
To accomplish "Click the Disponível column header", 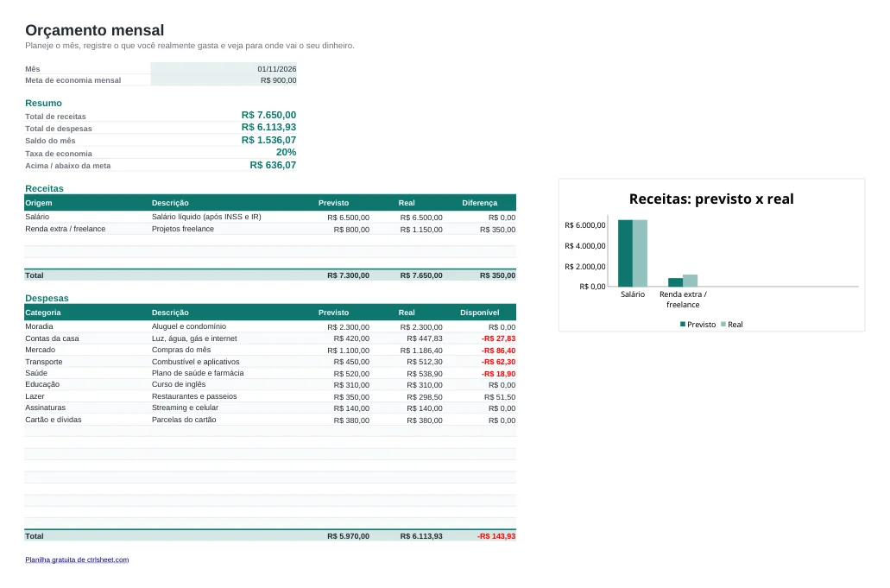I will [x=480, y=313].
